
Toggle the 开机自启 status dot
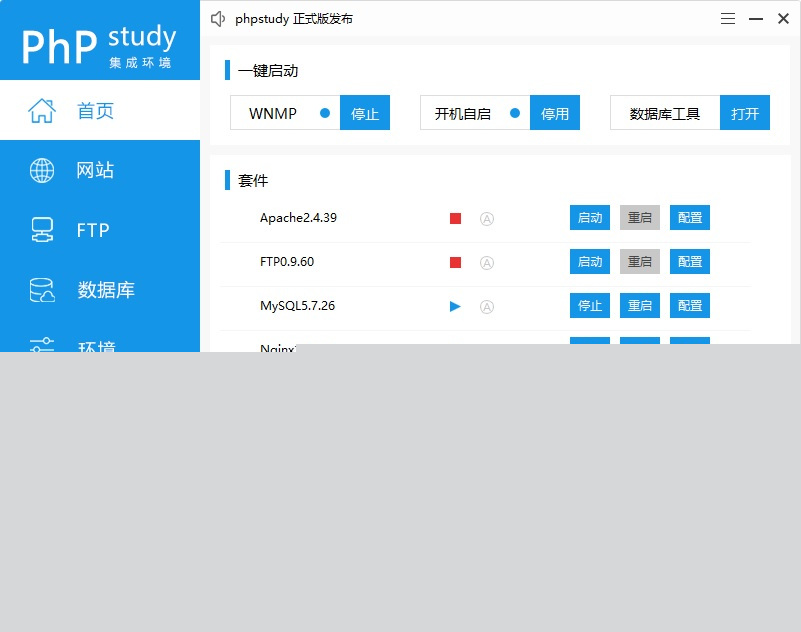515,113
